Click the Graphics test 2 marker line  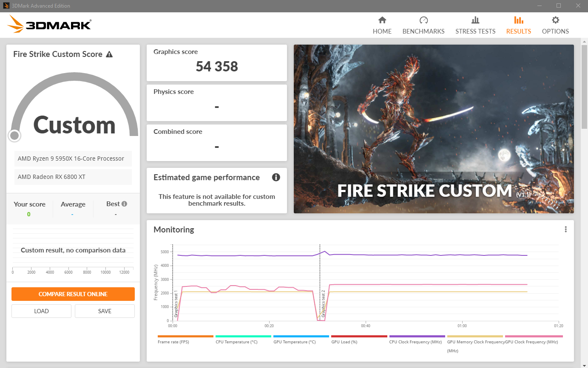[x=320, y=283]
